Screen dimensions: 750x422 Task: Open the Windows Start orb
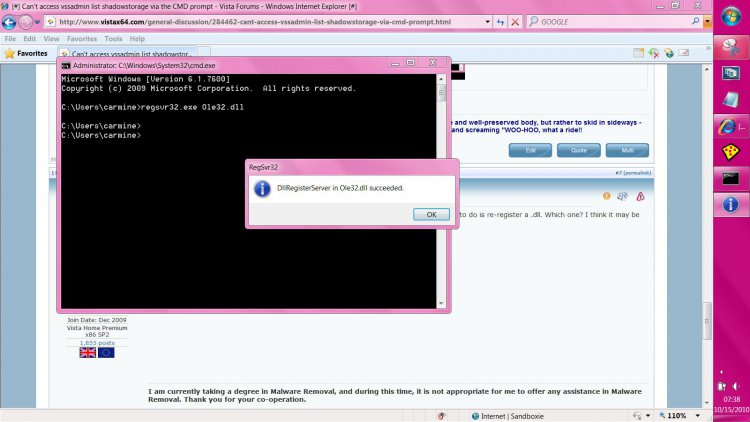(x=731, y=18)
